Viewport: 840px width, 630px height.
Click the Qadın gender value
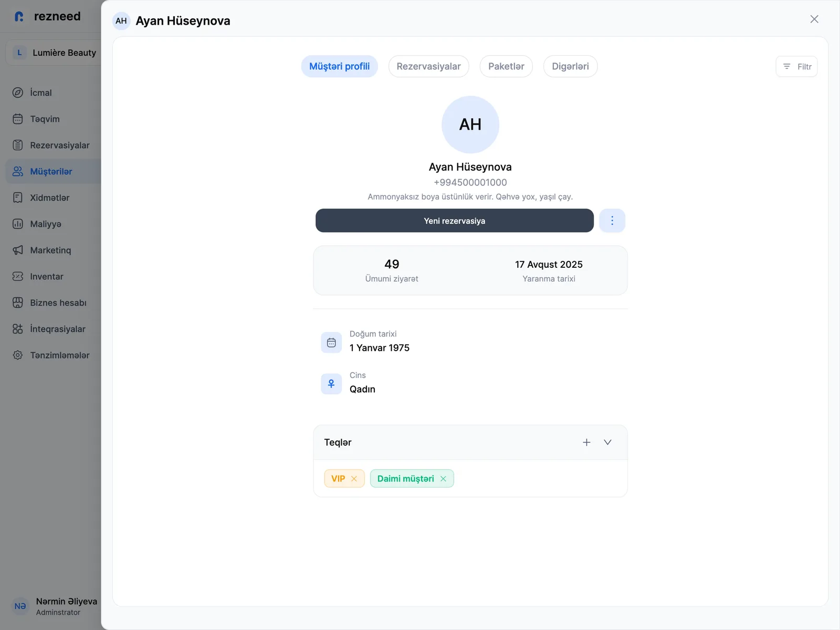362,389
